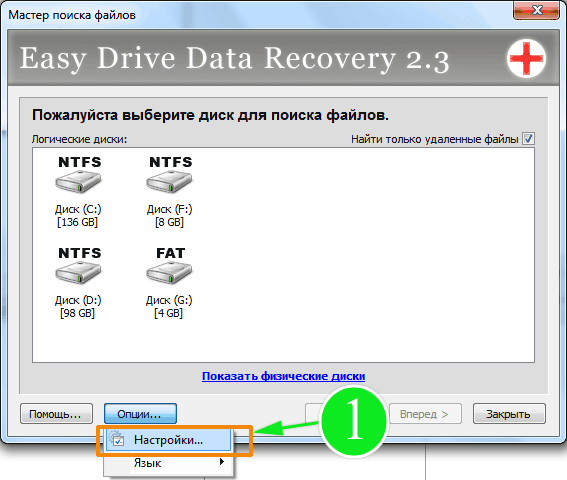Expand the Язык submenu arrow
The image size is (567, 480).
pyautogui.click(x=222, y=462)
